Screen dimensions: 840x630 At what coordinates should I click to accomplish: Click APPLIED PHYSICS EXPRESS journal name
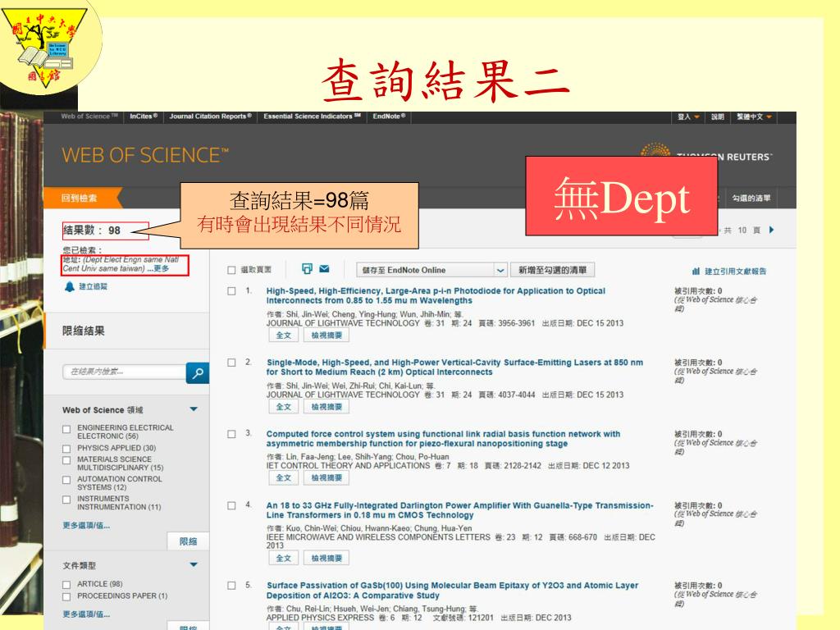[x=320, y=618]
